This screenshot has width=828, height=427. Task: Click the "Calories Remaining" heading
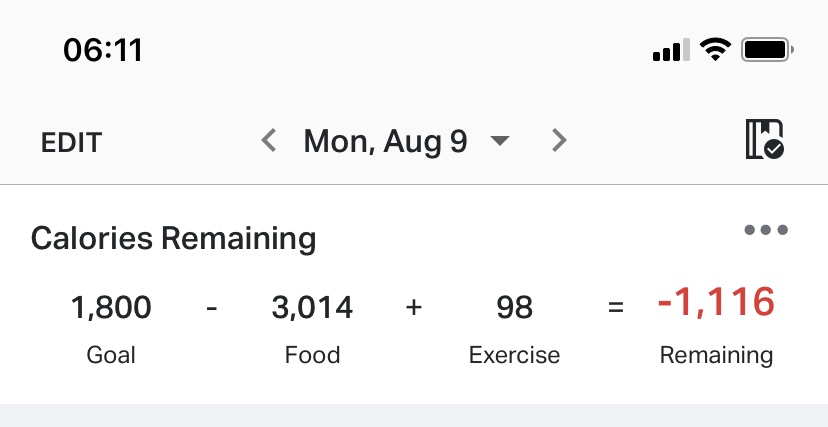(173, 239)
